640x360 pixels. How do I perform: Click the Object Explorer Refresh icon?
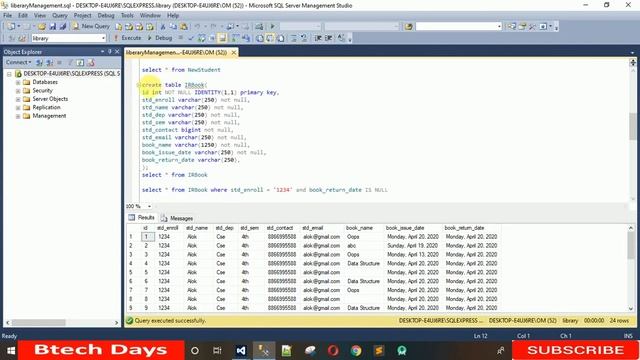[x=80, y=62]
